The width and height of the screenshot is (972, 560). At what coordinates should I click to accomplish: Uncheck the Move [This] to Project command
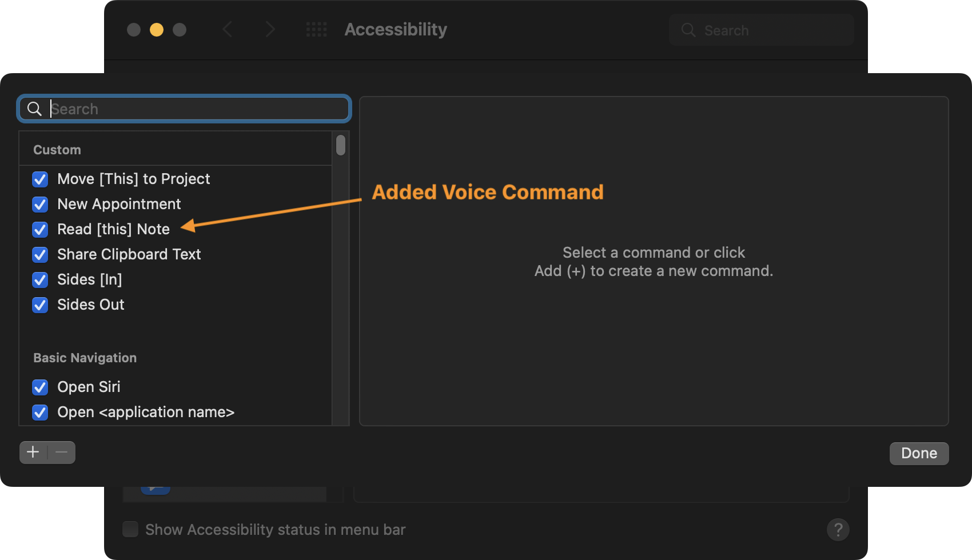point(40,179)
